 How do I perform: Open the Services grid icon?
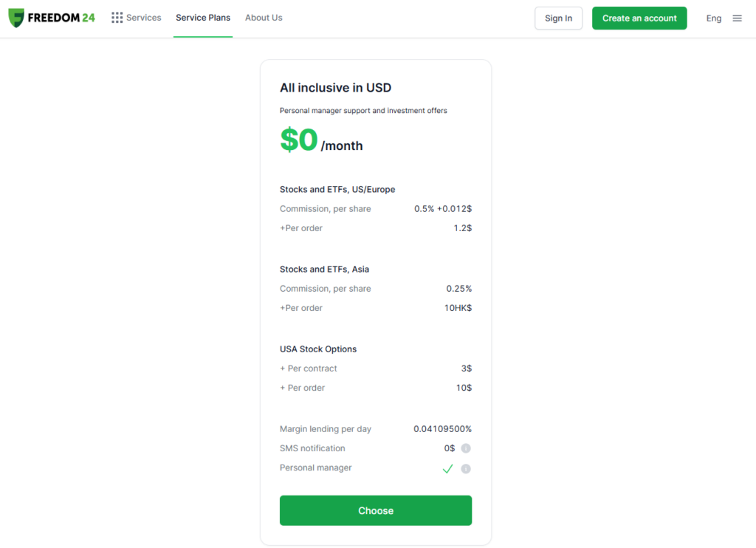point(116,17)
